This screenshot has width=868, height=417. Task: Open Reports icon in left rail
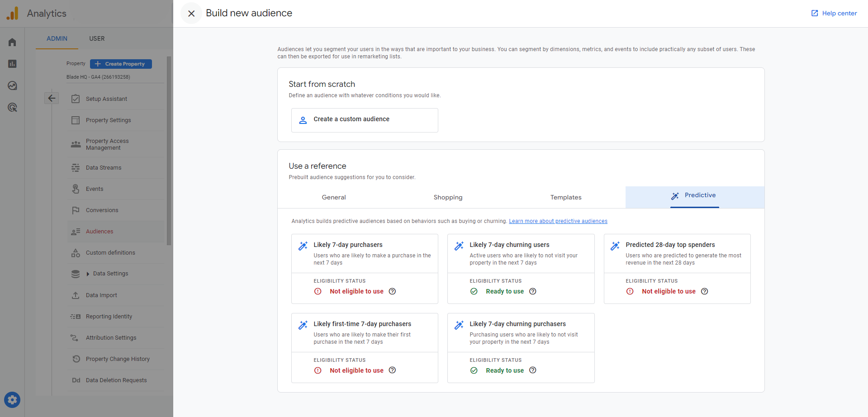tap(12, 64)
